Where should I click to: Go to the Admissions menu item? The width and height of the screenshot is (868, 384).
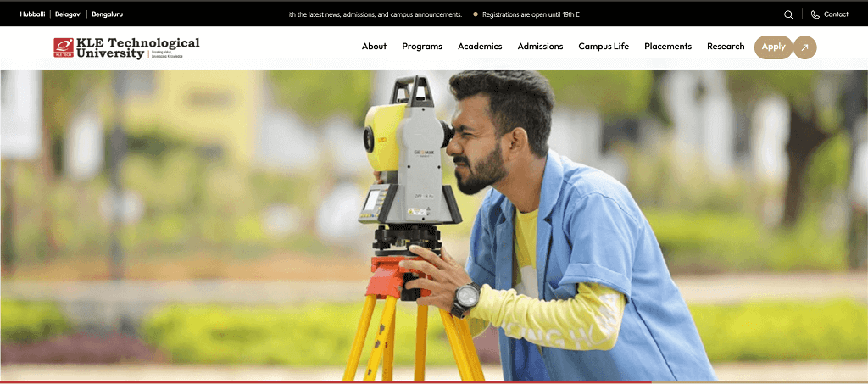(x=540, y=47)
